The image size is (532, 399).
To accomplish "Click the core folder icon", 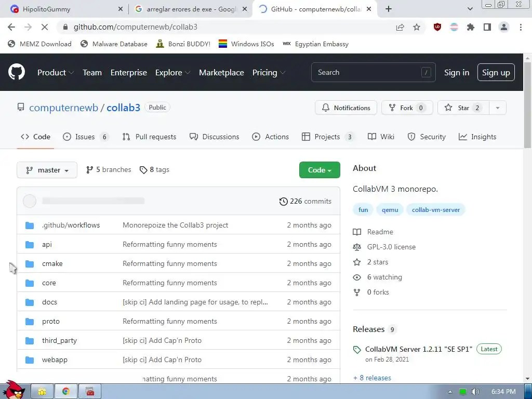I will pyautogui.click(x=30, y=283).
